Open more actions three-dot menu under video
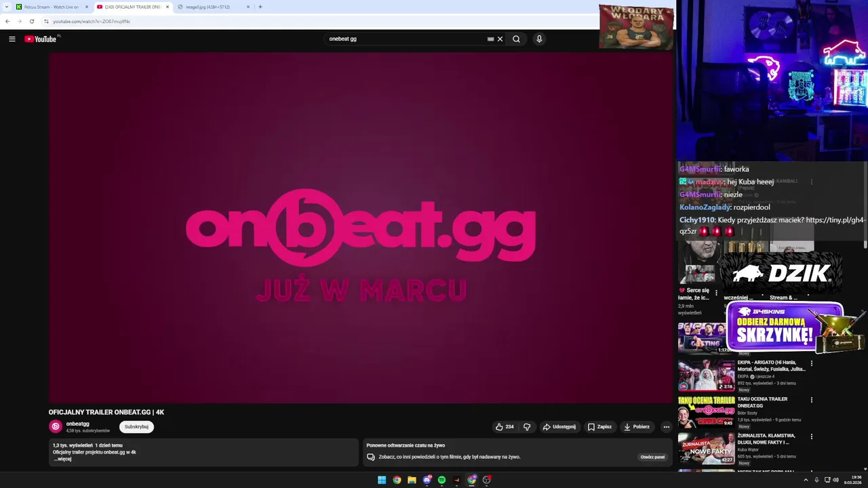Screen dimensions: 868x488 (x=666, y=427)
